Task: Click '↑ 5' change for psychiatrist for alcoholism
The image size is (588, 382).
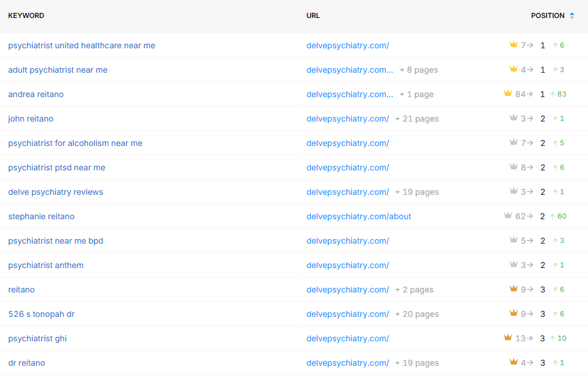Action: [x=558, y=143]
